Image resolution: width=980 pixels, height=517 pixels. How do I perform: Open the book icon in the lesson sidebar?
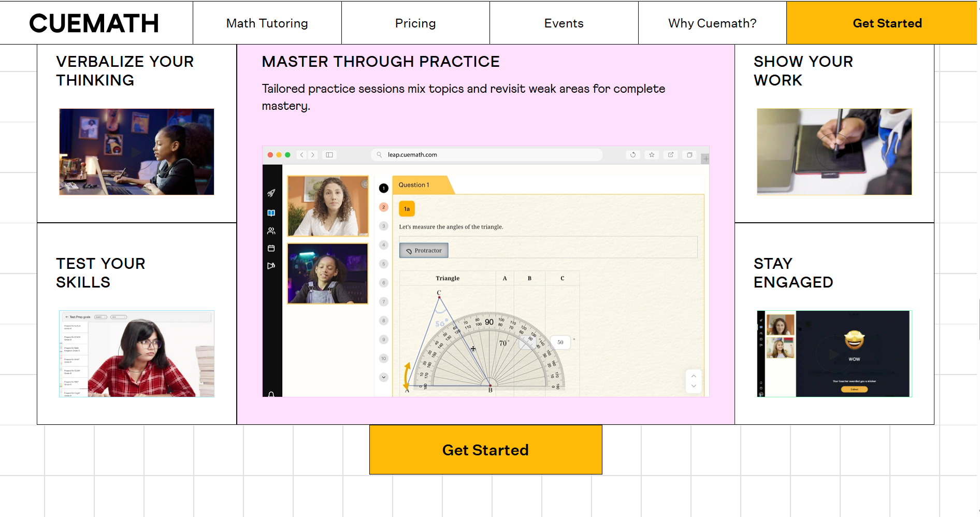coord(271,213)
